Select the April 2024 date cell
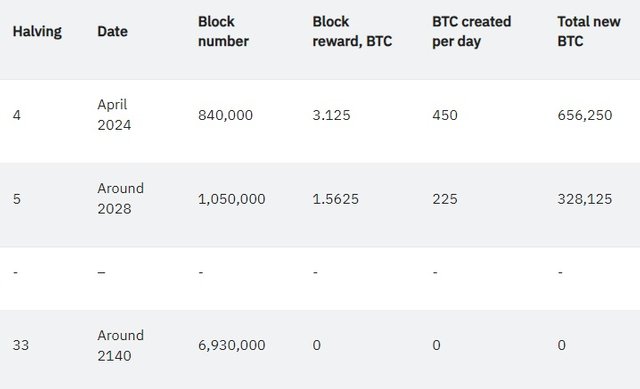 (114, 115)
